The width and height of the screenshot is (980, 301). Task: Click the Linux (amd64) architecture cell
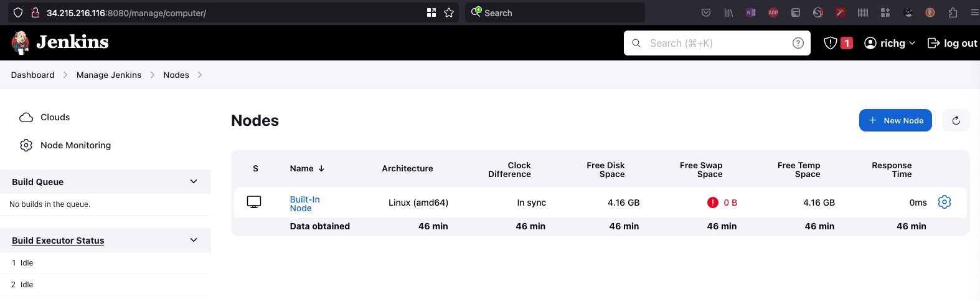click(418, 203)
